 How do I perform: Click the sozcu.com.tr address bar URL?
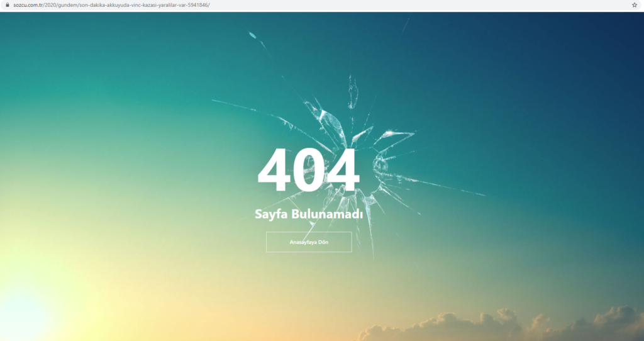pos(111,5)
